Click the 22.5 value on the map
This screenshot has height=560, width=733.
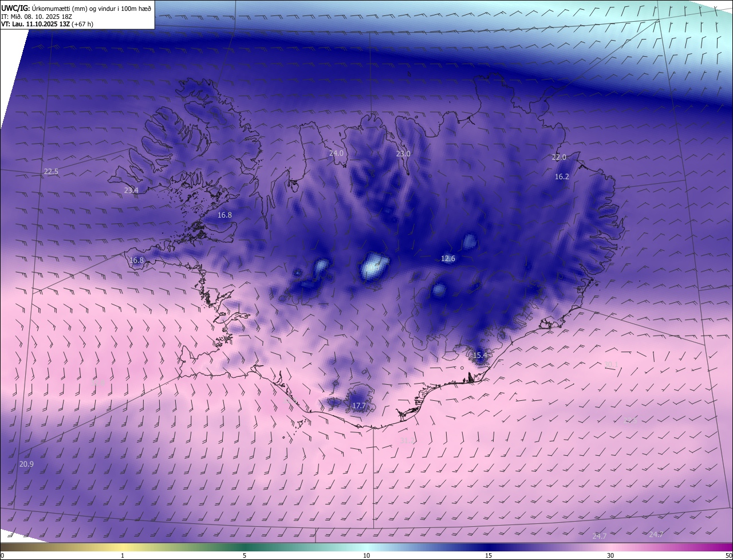[51, 172]
